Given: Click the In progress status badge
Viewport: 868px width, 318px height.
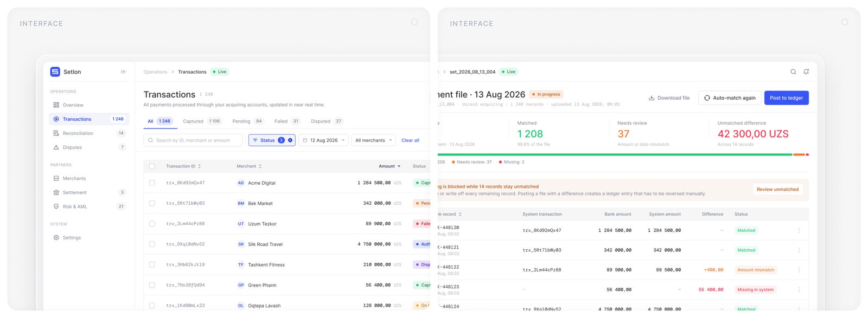Looking at the screenshot, I should [x=546, y=94].
